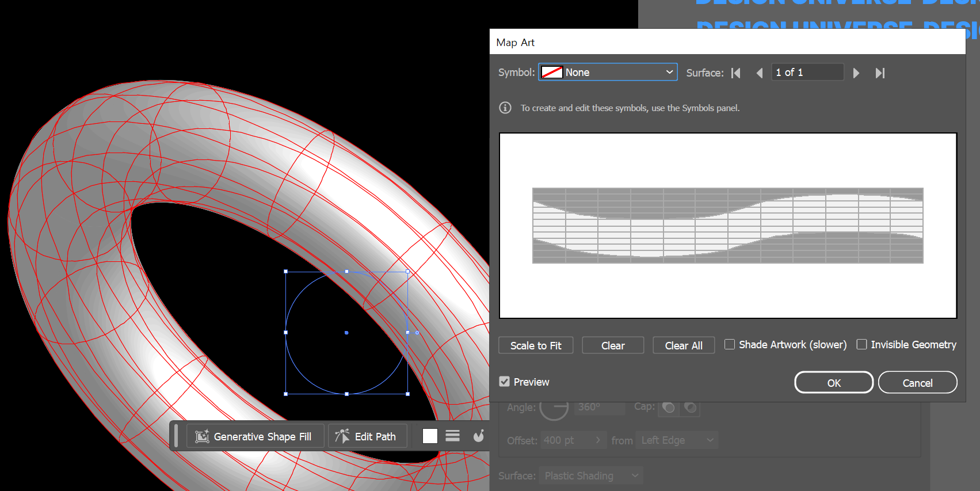This screenshot has height=491, width=980.
Task: Grab the contextual task bar handle
Action: point(176,436)
